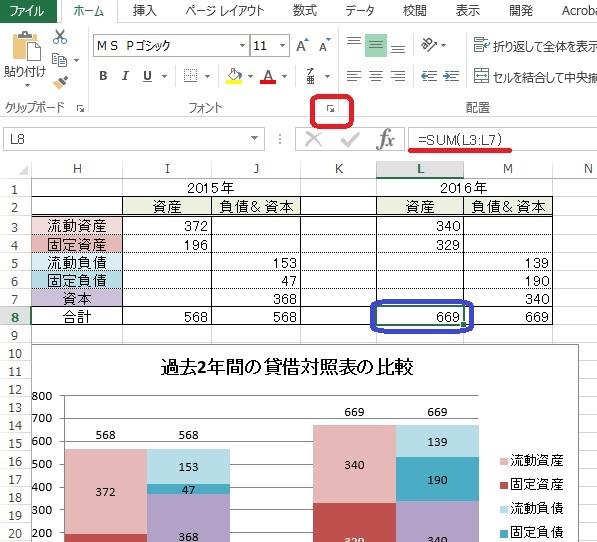This screenshot has width=597, height=542.
Task: Open the Clipboard group dialog launcher
Action: click(x=80, y=109)
